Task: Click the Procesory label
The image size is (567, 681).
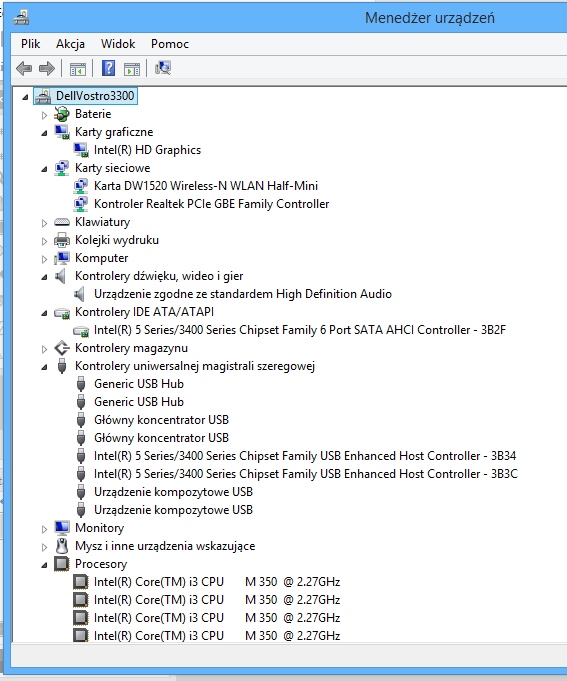Action: [101, 564]
